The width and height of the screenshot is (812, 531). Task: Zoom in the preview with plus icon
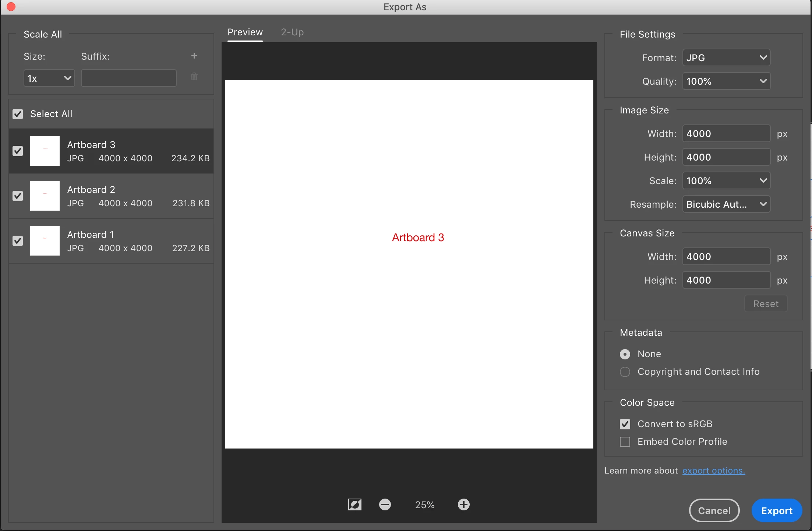463,504
